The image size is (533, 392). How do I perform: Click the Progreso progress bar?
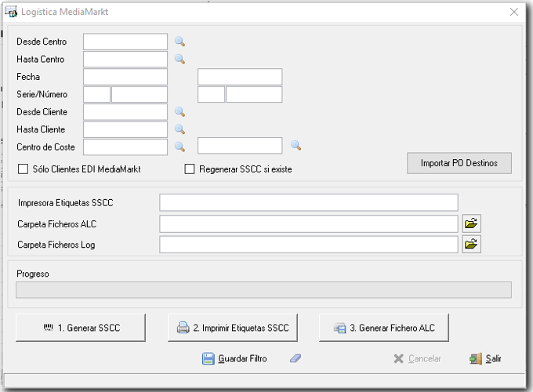click(x=264, y=290)
